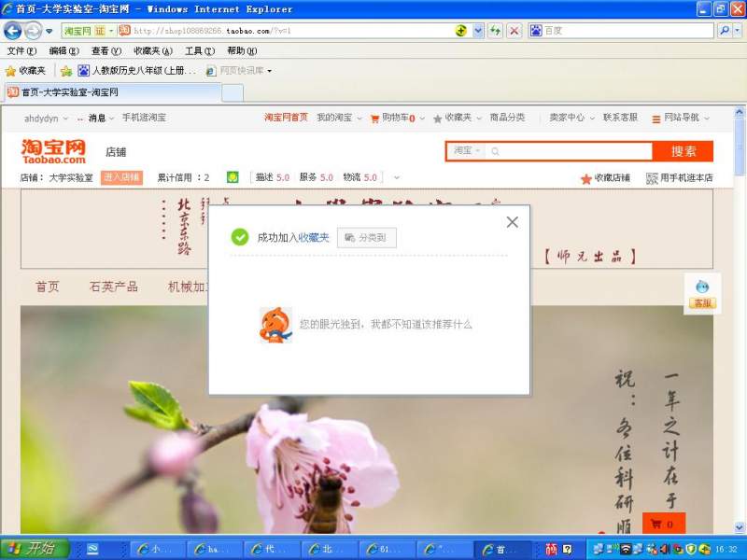Click the 购物车 cart icon in top bar
This screenshot has height=560, width=747.
pyautogui.click(x=375, y=119)
